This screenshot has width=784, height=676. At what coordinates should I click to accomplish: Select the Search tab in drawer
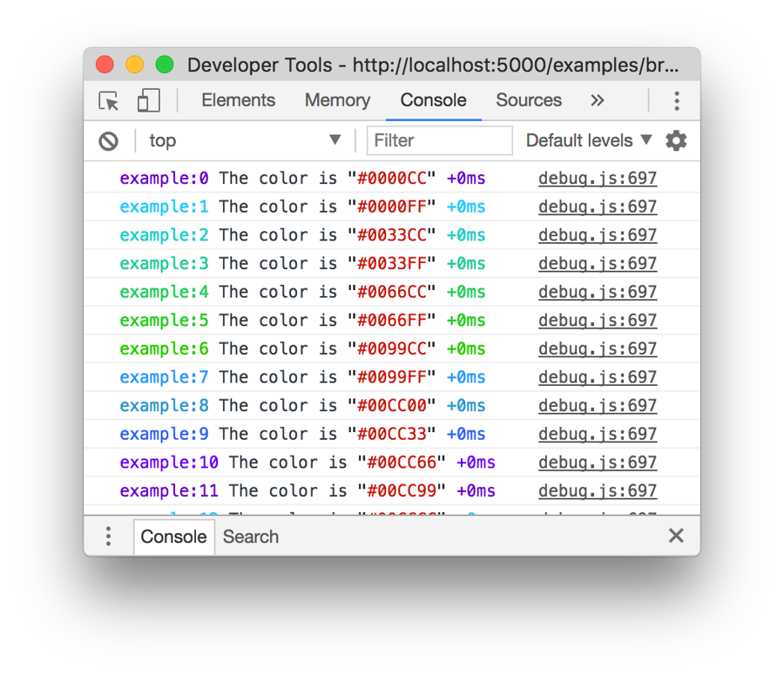point(251,537)
